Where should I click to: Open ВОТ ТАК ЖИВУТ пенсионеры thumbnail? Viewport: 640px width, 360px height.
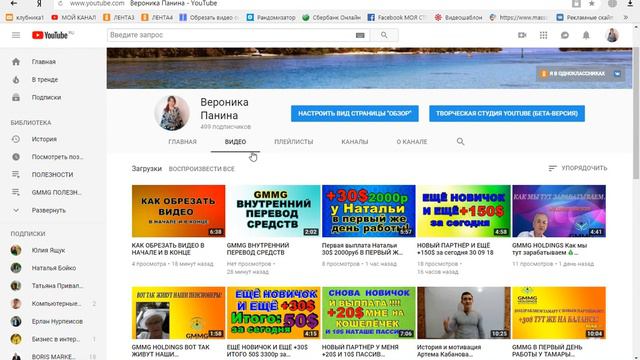click(x=178, y=313)
